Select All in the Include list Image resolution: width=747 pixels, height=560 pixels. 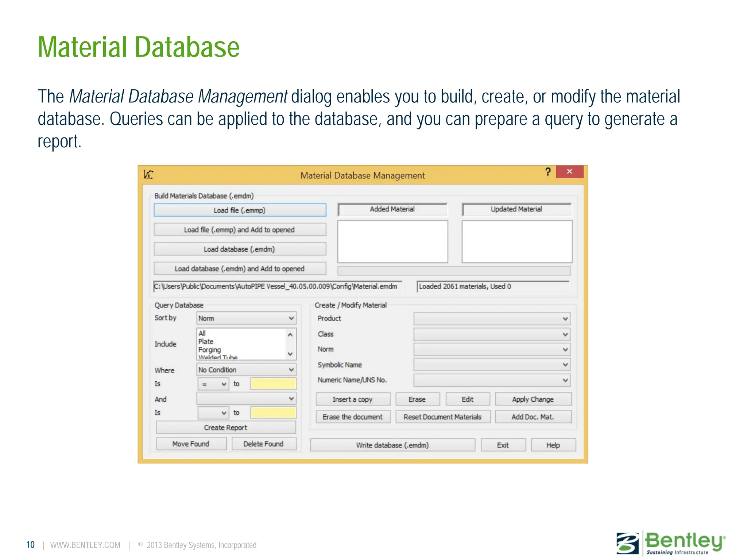(202, 333)
